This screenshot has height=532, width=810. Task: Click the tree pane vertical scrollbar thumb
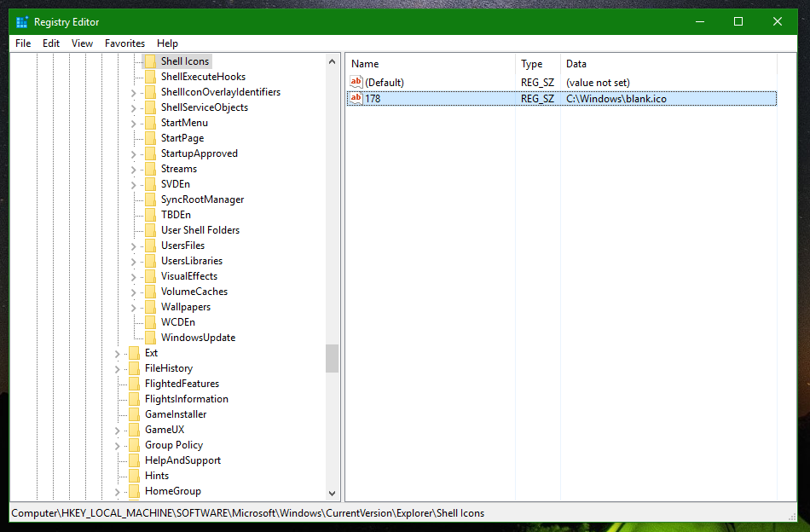click(333, 358)
